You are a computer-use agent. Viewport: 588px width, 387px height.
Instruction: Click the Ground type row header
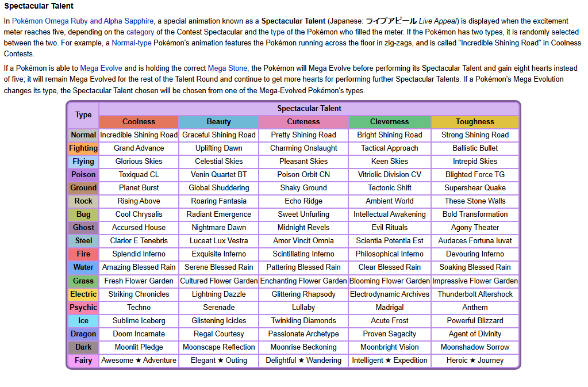(x=83, y=188)
